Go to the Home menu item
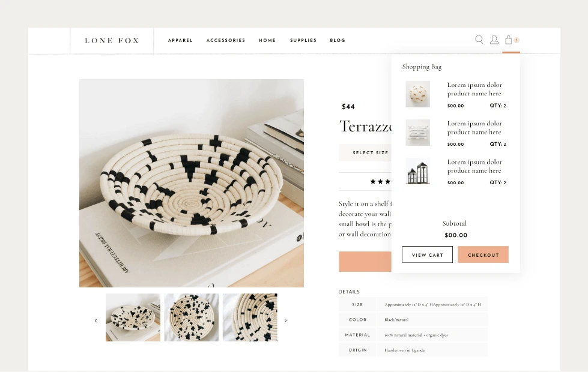Screen dimensions: 588x372 [267, 40]
